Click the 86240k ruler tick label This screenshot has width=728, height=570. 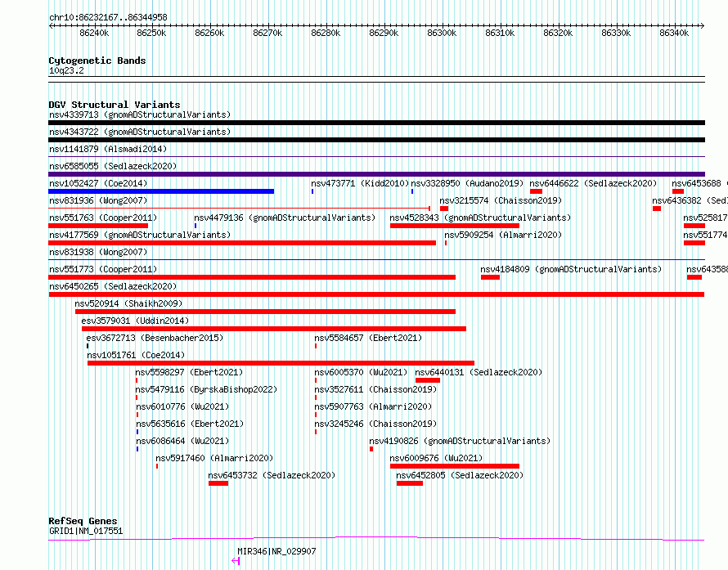click(x=94, y=33)
